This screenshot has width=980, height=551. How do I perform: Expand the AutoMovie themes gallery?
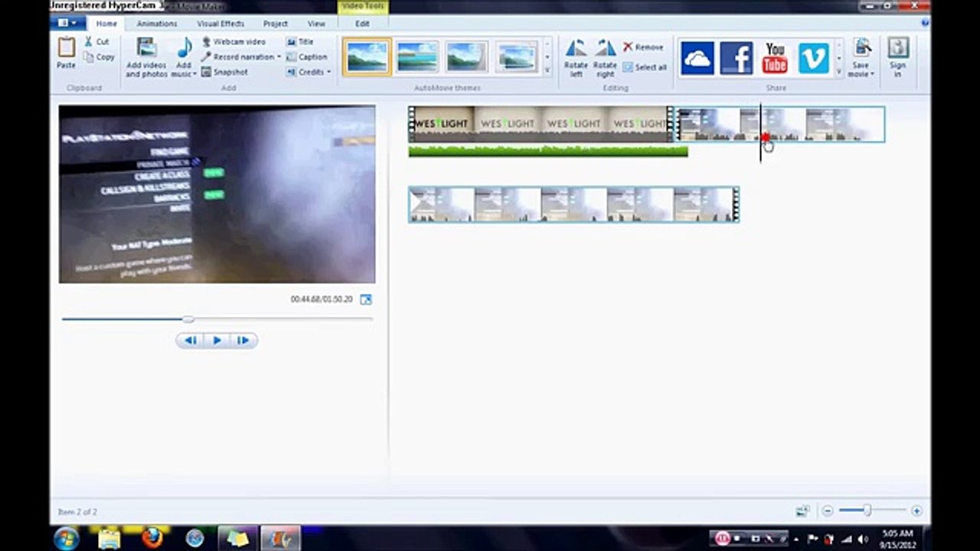[x=547, y=70]
